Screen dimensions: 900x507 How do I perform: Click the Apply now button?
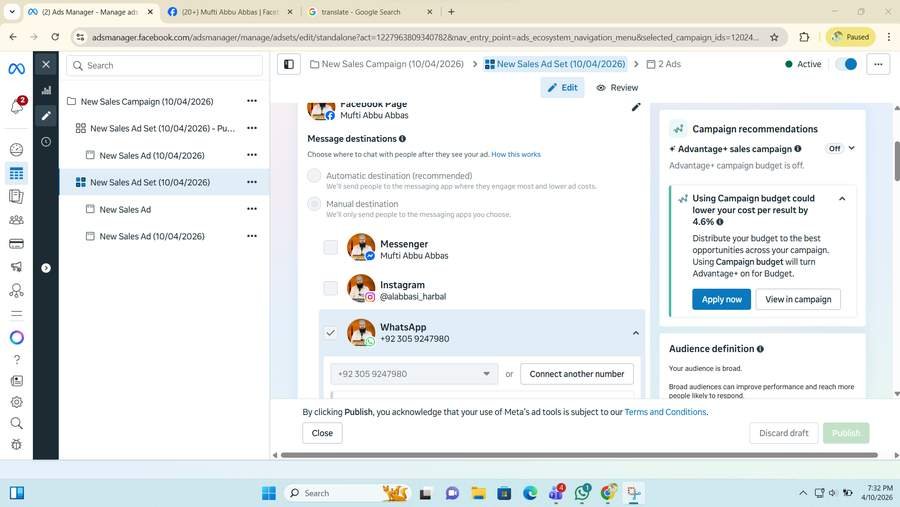click(721, 299)
